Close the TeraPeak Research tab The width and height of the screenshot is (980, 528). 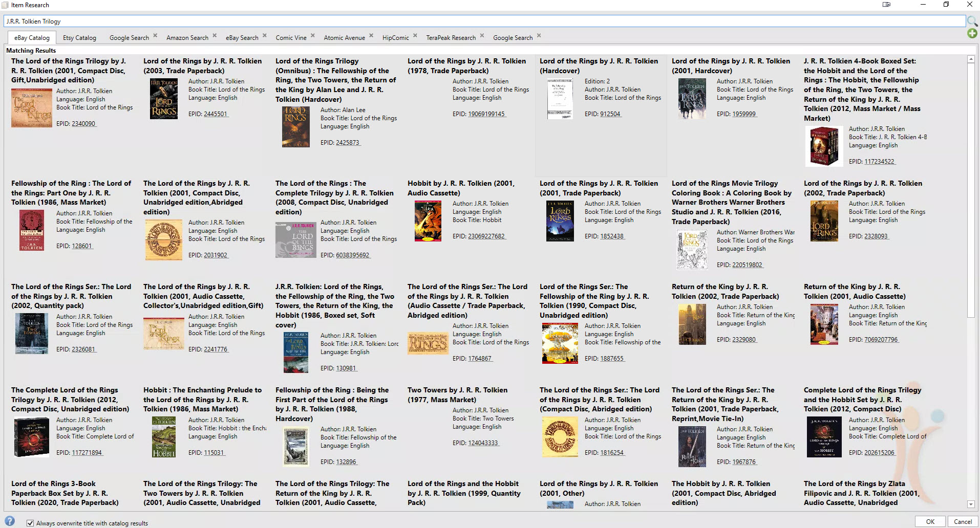[x=482, y=36]
